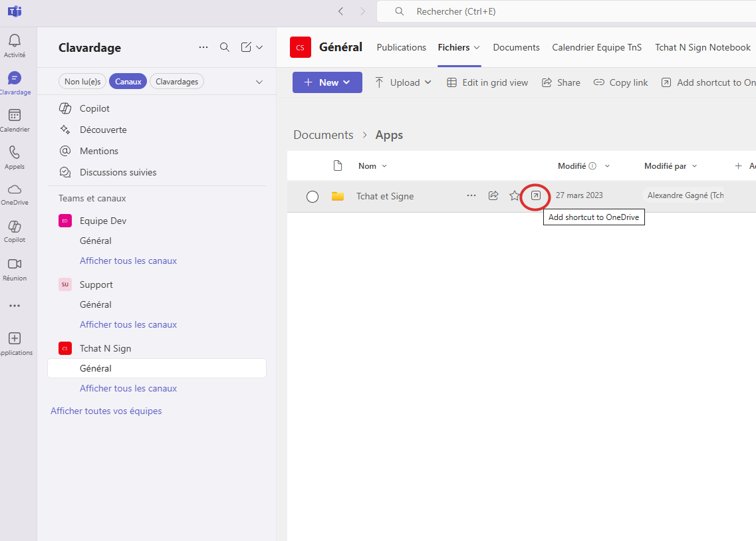The image size is (756, 541).
Task: Open the New button dropdown
Action: 327,82
